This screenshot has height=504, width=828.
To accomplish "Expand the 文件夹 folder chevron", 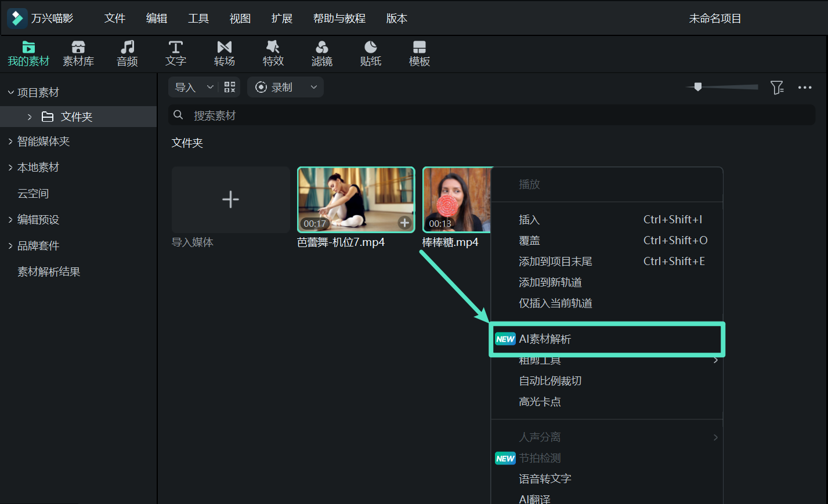I will coord(30,117).
